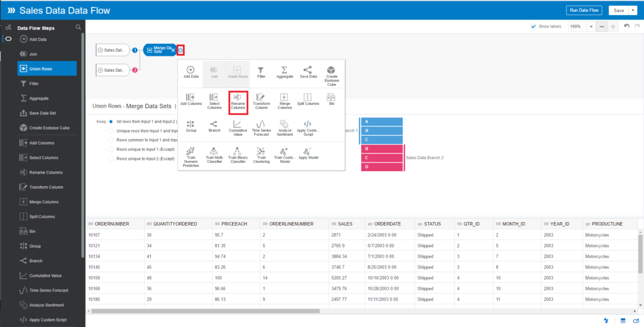Open the zoom percentage dropdown

591,26
